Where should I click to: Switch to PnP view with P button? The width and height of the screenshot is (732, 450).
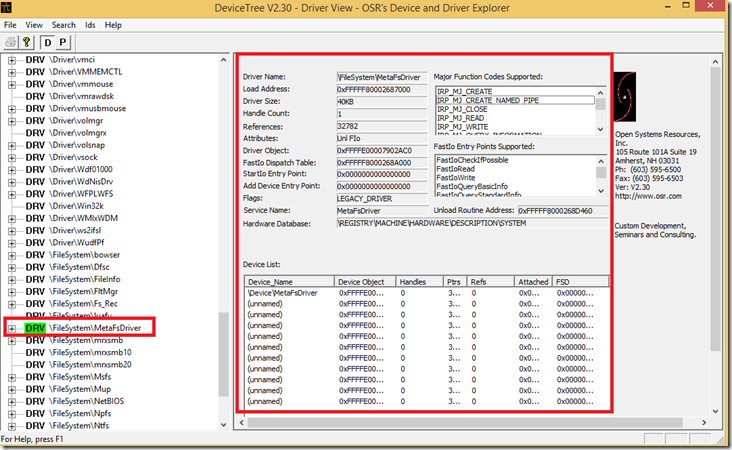[x=63, y=43]
